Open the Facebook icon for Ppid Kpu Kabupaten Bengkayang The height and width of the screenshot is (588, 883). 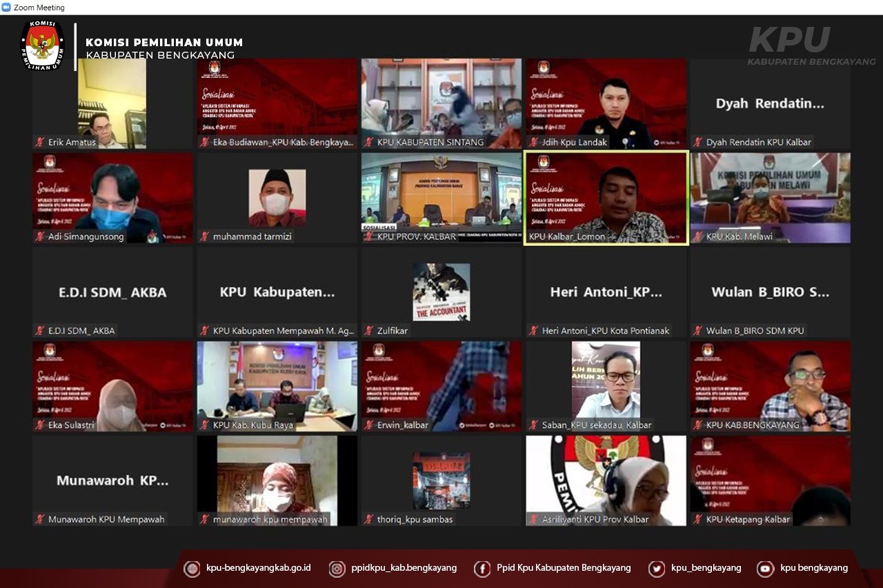[x=482, y=568]
